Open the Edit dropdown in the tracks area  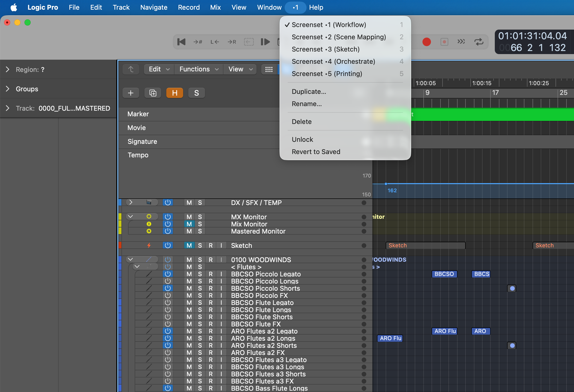(159, 69)
